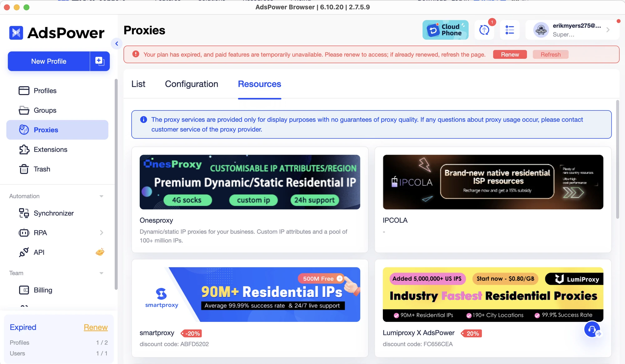Click the New Profile button
Screen dimensions: 625x364
49,61
